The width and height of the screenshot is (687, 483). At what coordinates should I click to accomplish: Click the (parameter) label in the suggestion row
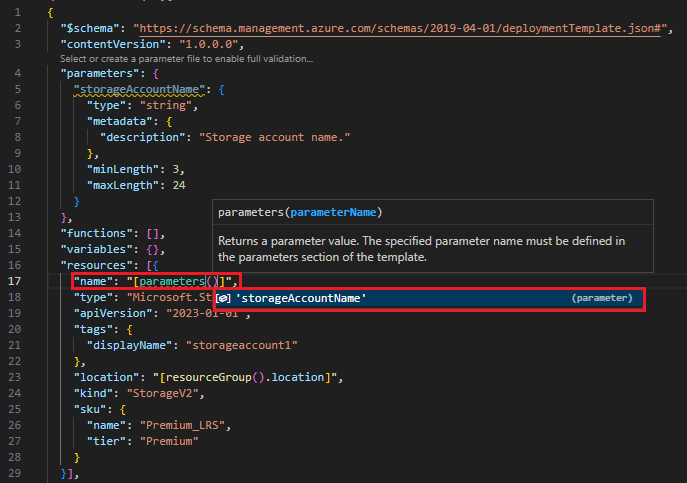coord(602,298)
